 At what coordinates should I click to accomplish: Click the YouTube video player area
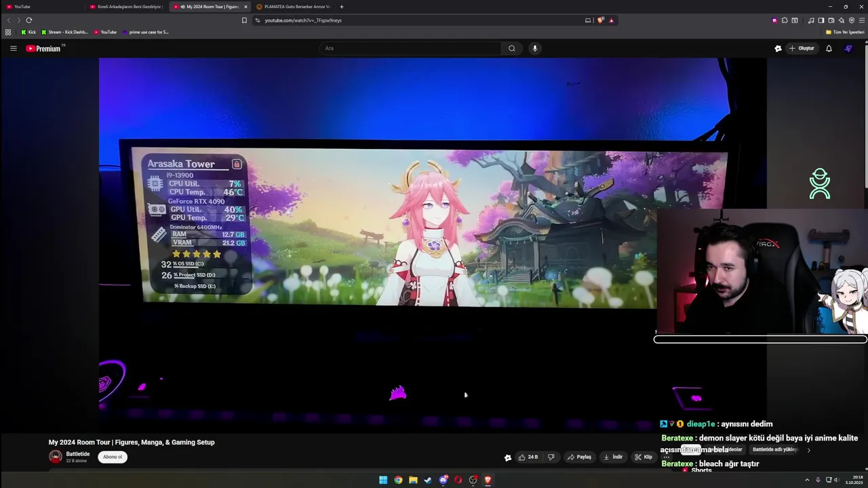coord(433,244)
